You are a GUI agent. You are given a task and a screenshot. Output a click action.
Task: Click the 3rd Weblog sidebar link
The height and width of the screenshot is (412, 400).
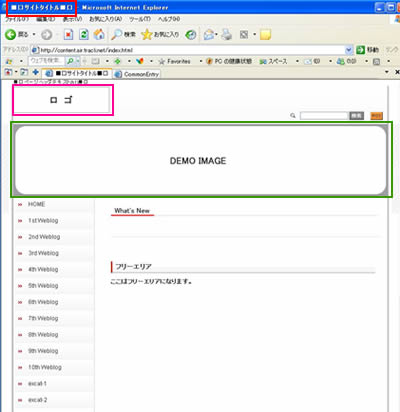coord(43,253)
